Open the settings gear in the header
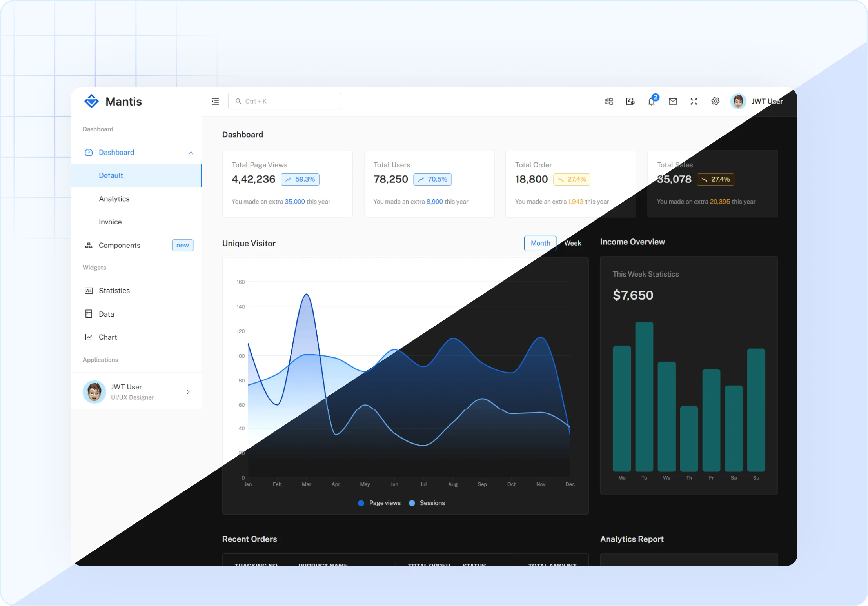Screen dimensions: 868x606 715,101
